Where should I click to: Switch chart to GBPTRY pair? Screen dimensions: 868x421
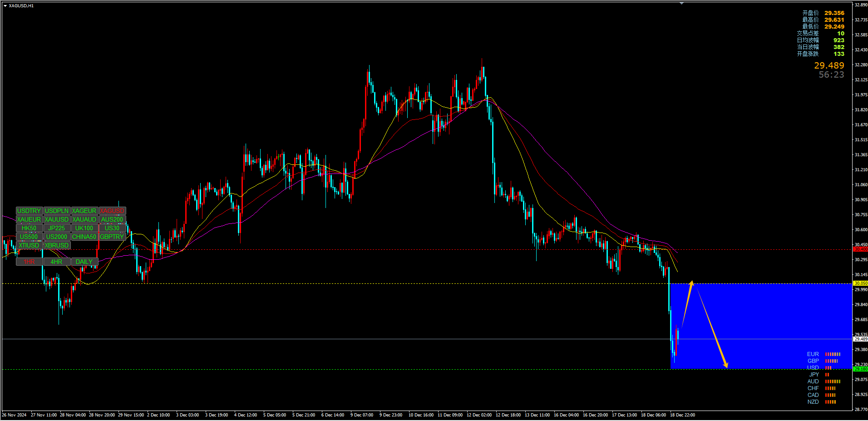(x=112, y=237)
